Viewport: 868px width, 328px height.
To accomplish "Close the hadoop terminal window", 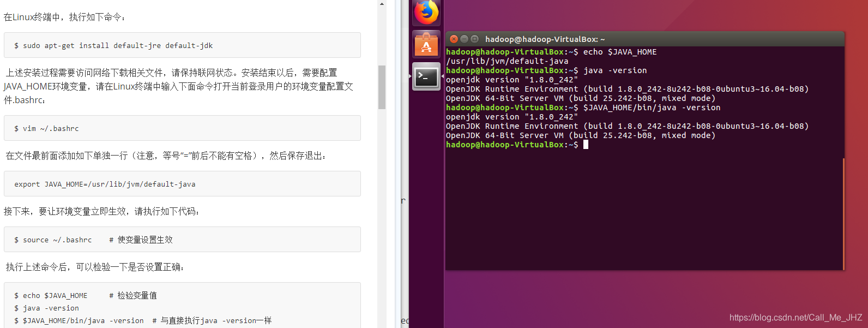I will (x=454, y=39).
